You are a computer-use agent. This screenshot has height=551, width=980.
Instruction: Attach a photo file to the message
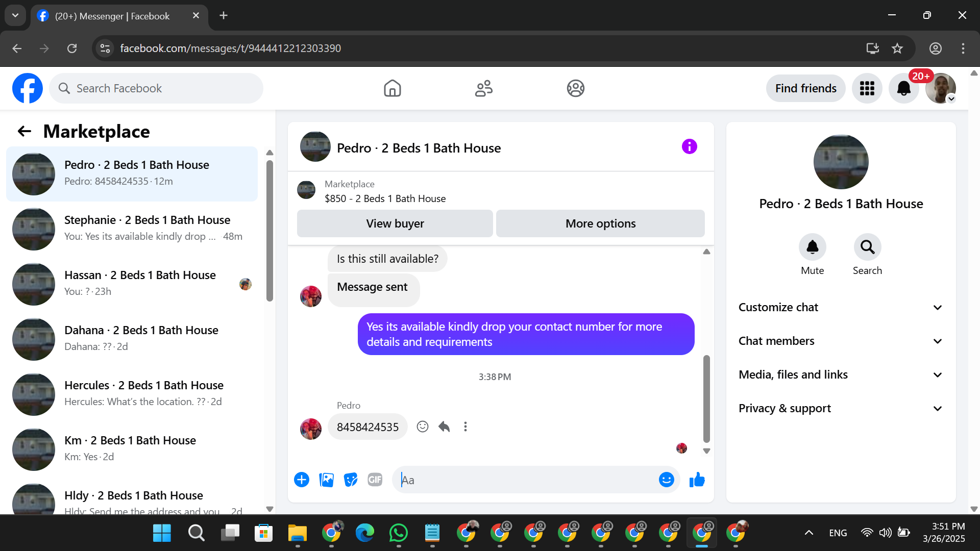(326, 480)
